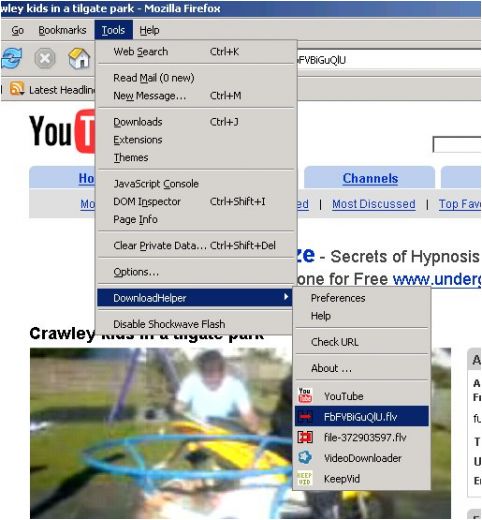Choose New Message... menu entry
The height and width of the screenshot is (520, 482).
coord(196,96)
